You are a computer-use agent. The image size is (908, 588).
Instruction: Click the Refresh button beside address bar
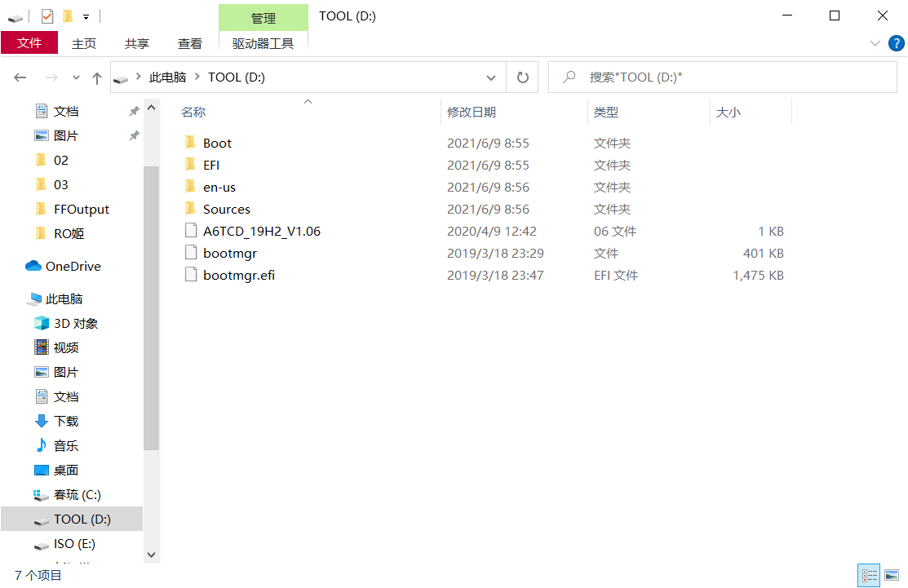pyautogui.click(x=522, y=77)
